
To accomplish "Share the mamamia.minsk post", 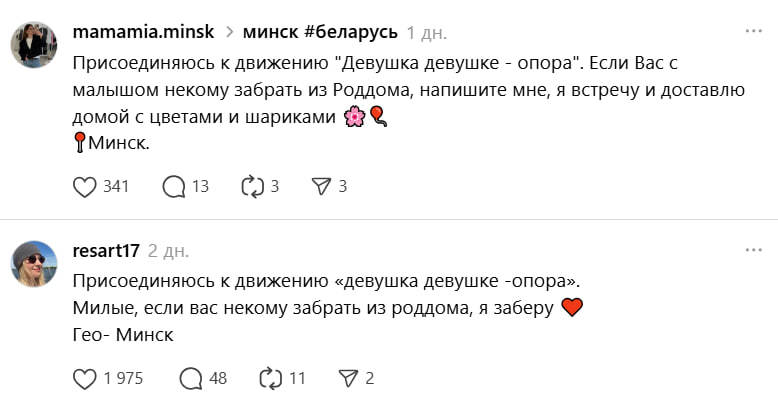I will 321,186.
